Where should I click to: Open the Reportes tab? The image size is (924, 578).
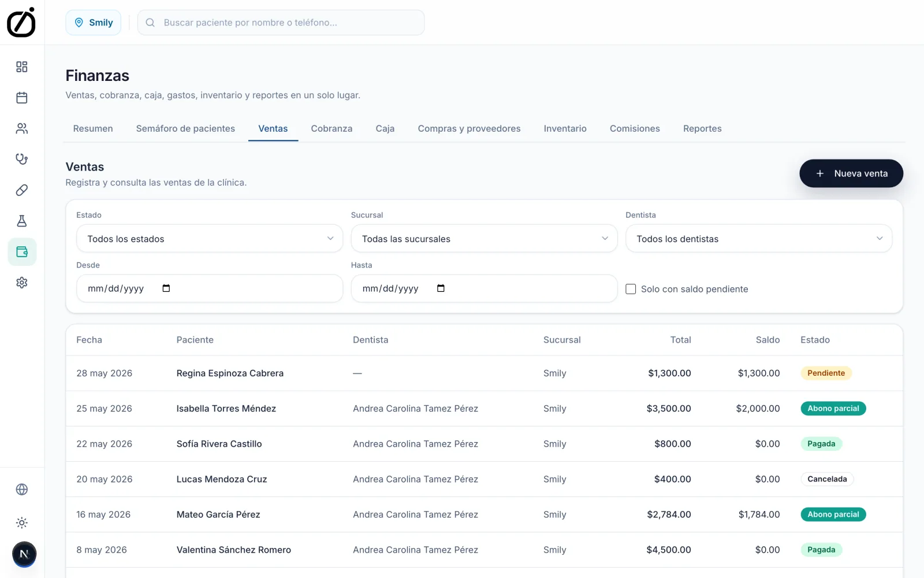[x=702, y=128]
